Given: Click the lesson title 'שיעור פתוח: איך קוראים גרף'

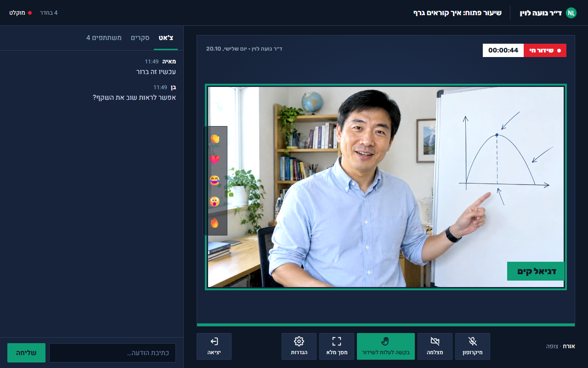Looking at the screenshot, I should pos(458,13).
